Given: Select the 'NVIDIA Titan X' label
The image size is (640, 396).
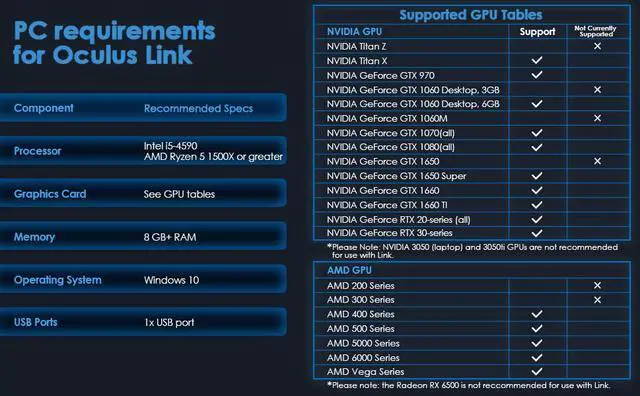Looking at the screenshot, I should pos(357,61).
